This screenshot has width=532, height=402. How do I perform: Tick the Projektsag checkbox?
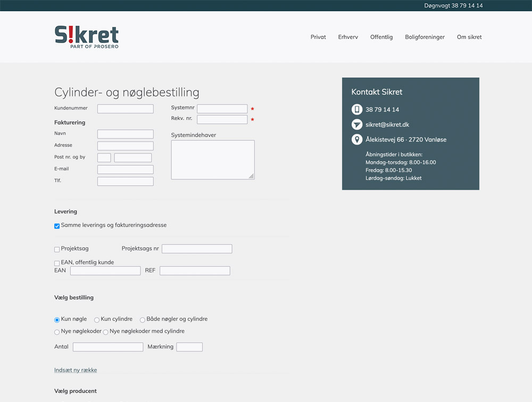57,249
